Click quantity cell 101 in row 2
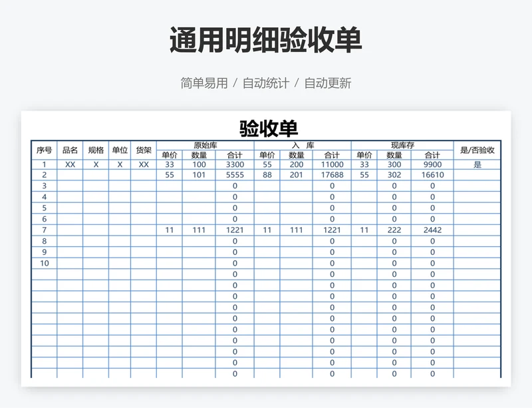 [199, 175]
